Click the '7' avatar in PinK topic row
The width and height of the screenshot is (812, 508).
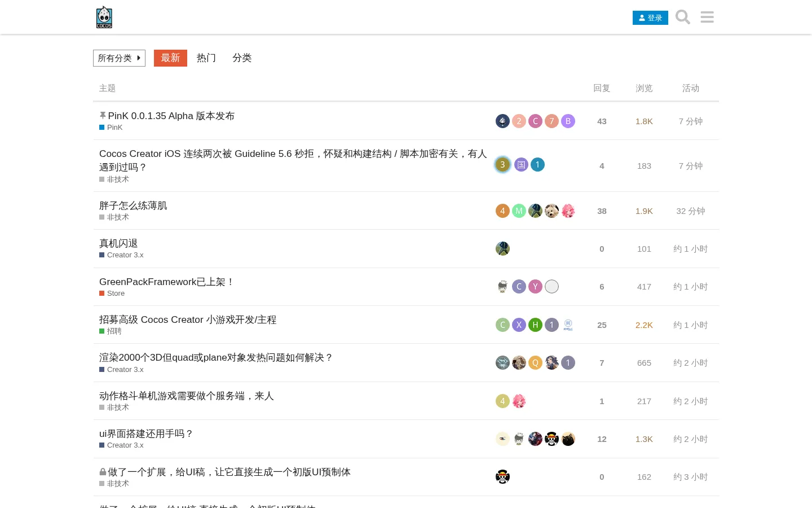tap(551, 121)
